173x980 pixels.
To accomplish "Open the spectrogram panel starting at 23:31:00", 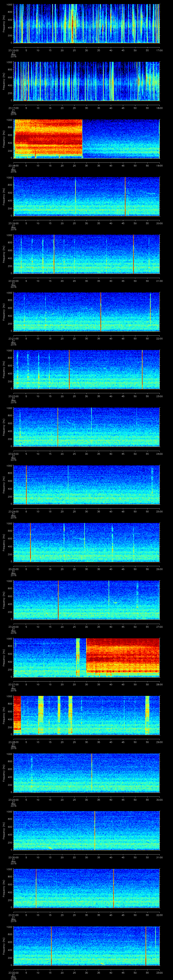I will [x=86, y=888].
